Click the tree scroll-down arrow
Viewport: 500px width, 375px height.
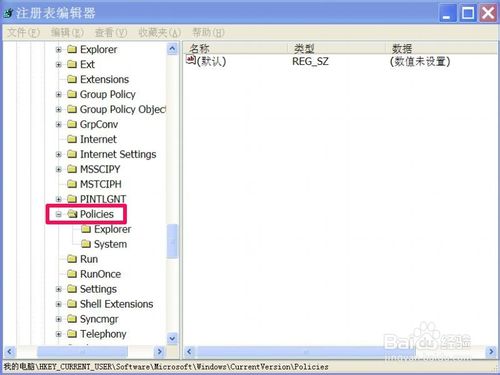(x=172, y=339)
